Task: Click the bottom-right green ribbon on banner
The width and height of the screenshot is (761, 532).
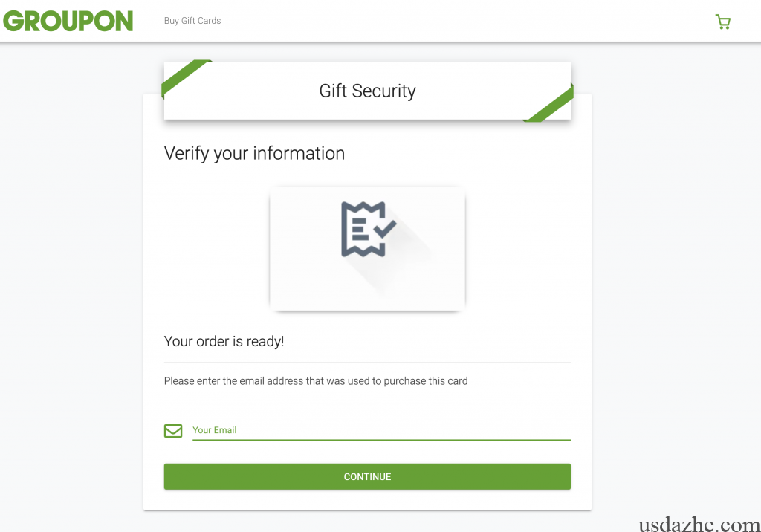Action: click(x=551, y=106)
